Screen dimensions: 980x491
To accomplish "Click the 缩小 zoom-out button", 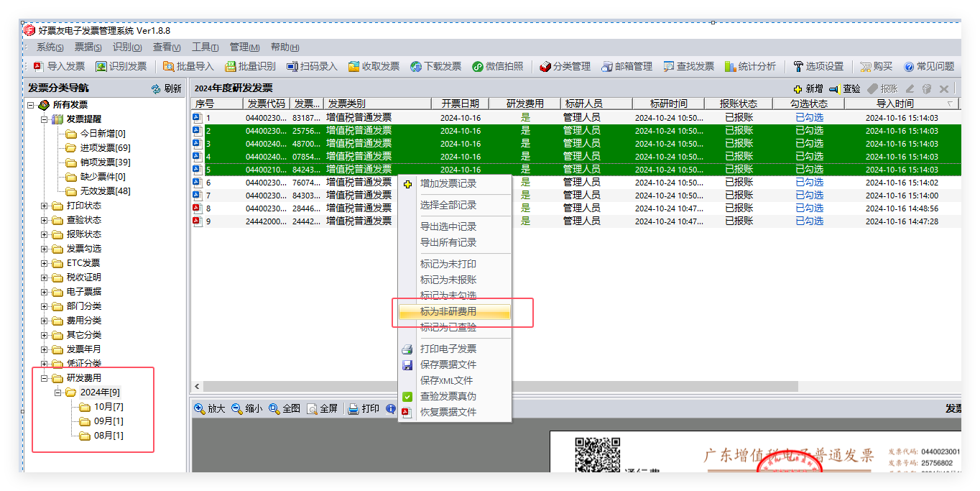I will click(x=247, y=408).
